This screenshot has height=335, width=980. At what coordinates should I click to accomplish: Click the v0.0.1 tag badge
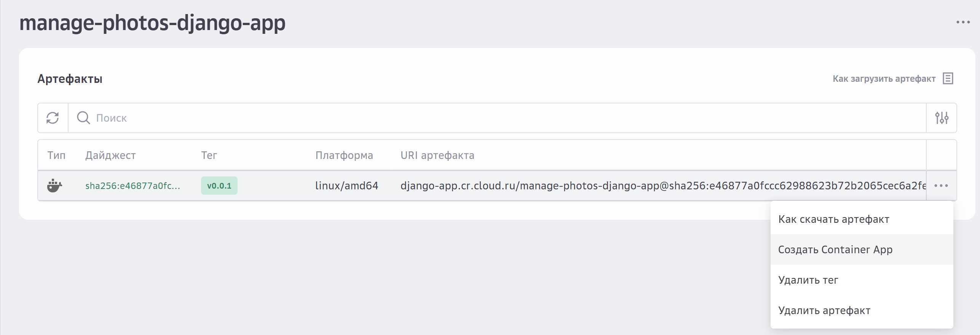pos(219,186)
